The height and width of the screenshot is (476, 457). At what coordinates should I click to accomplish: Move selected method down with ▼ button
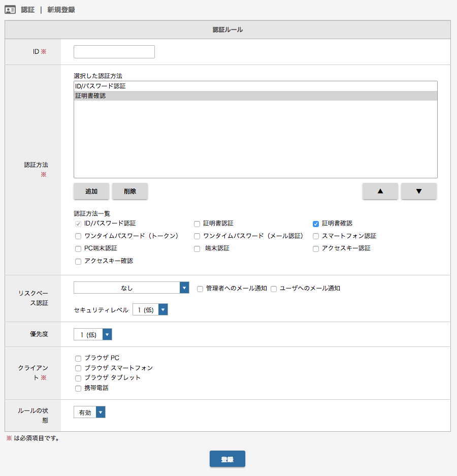click(x=419, y=191)
